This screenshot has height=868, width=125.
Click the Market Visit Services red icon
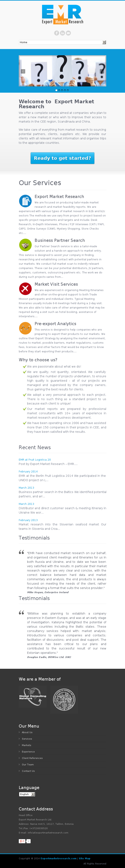25,289
